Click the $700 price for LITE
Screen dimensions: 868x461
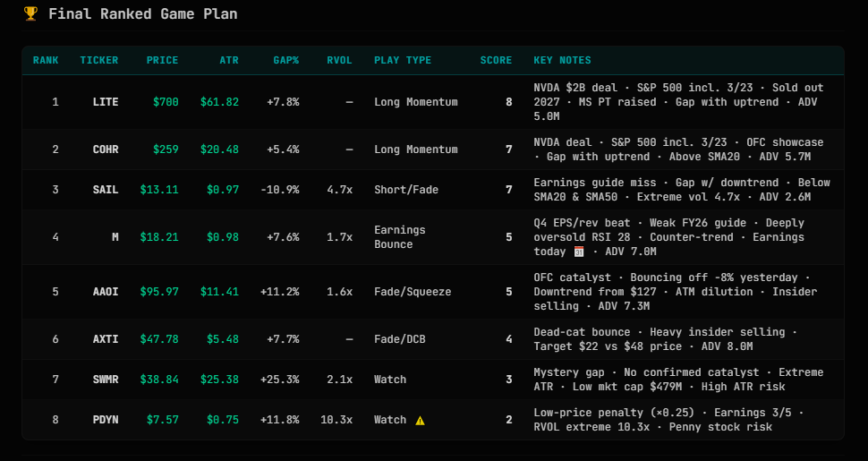(x=166, y=102)
